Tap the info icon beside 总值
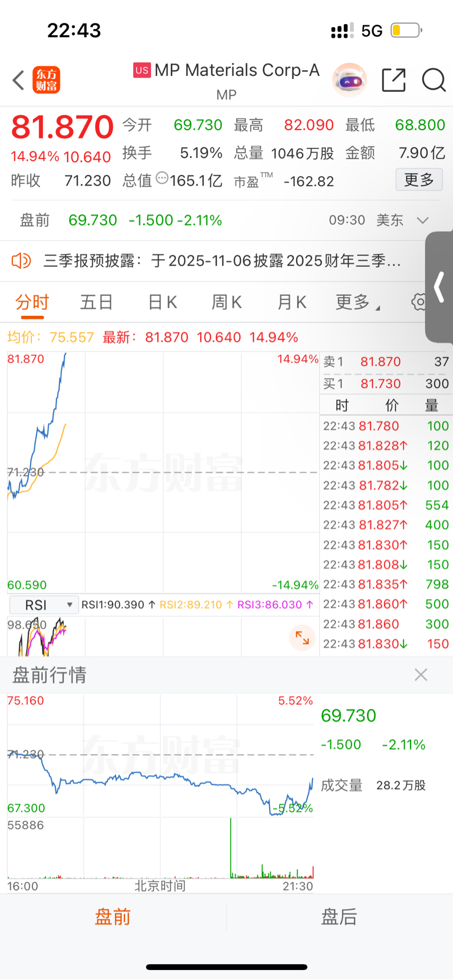 tap(162, 179)
